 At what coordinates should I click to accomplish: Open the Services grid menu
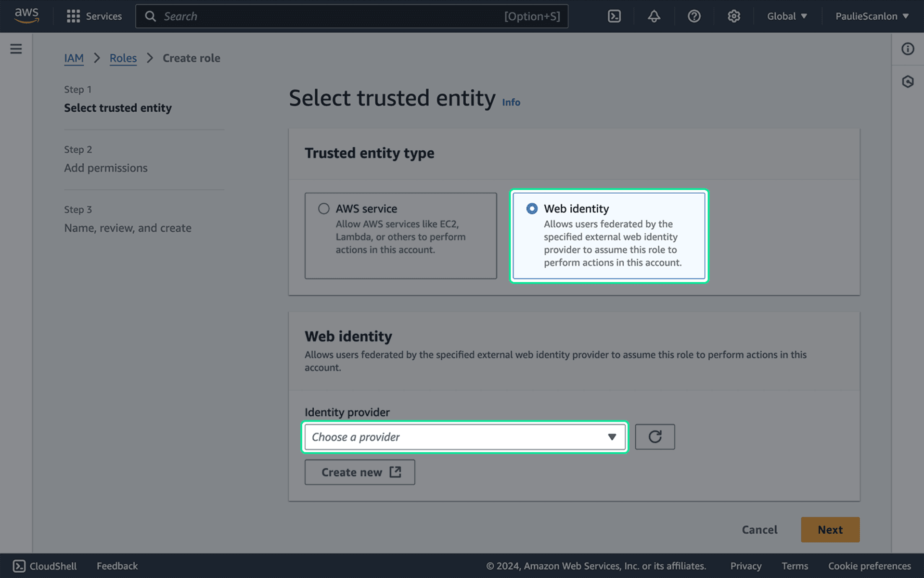(94, 16)
